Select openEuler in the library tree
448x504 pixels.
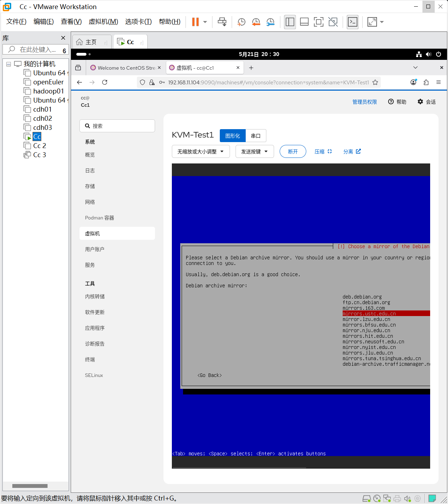(48, 82)
